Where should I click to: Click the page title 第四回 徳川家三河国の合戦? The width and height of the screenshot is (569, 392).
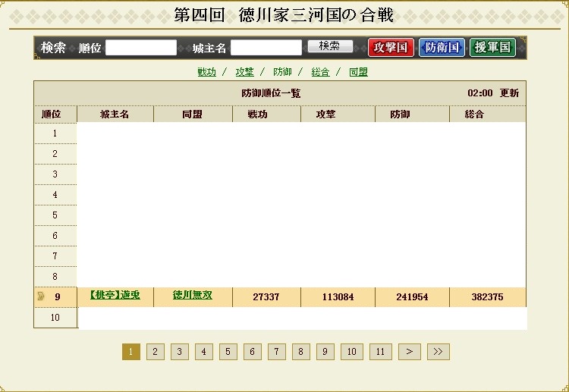click(x=284, y=15)
